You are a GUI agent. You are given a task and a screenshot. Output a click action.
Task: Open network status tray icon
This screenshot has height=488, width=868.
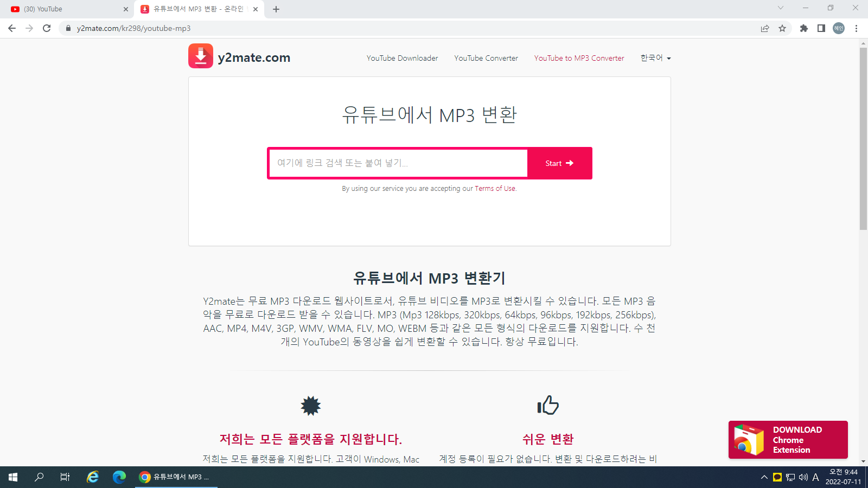pos(790,477)
